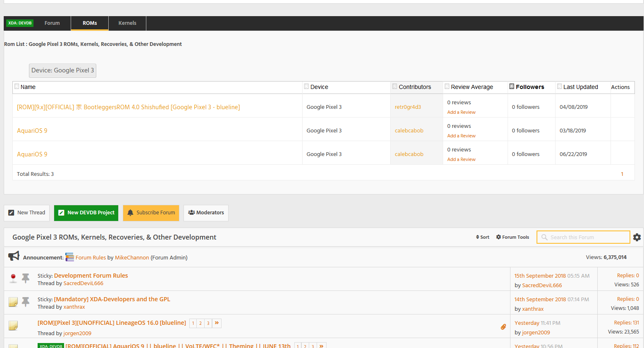Open Replies: 0 of the Development Forum Rules thread
644x348 pixels.
coord(628,276)
